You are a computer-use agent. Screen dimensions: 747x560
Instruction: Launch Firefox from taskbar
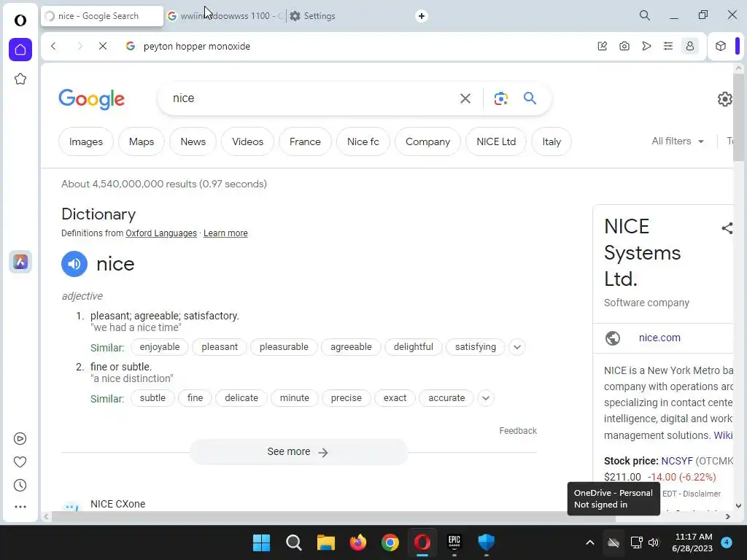click(x=357, y=542)
